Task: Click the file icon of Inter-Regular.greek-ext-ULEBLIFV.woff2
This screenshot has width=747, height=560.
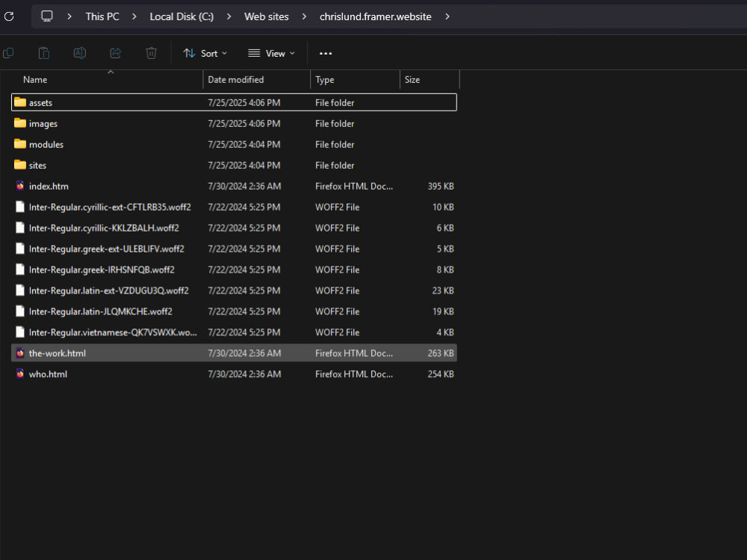Action: click(x=20, y=249)
